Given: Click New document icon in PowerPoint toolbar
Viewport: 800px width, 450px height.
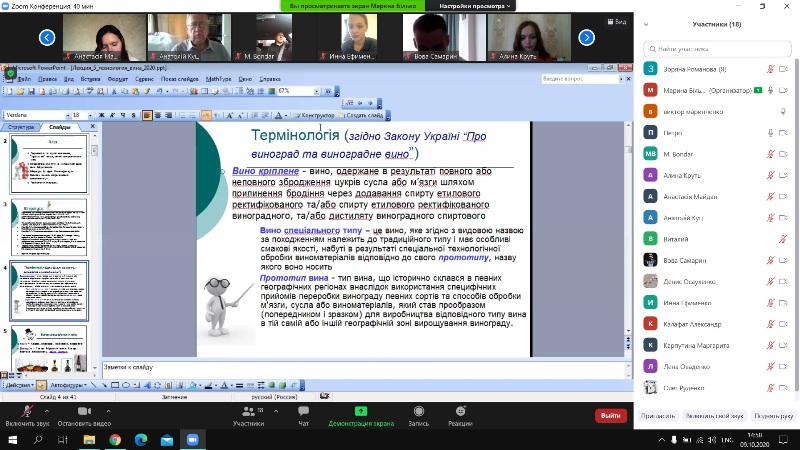Looking at the screenshot, I should [x=9, y=91].
